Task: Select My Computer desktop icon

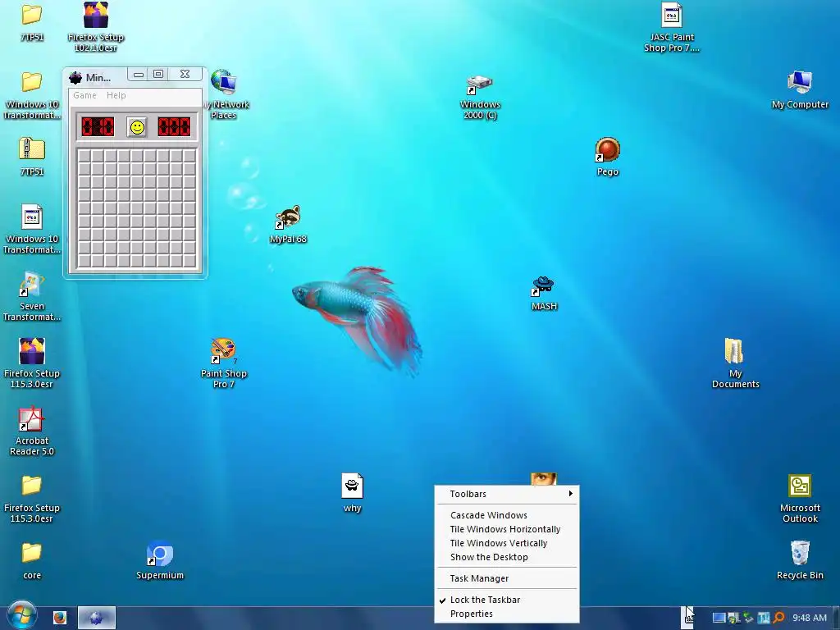Action: click(800, 83)
